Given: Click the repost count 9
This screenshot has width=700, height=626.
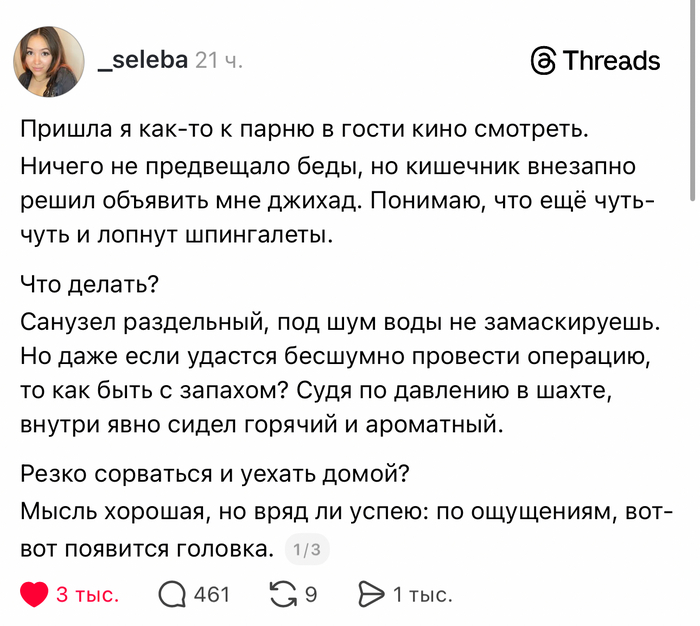Looking at the screenshot, I should pos(311,595).
